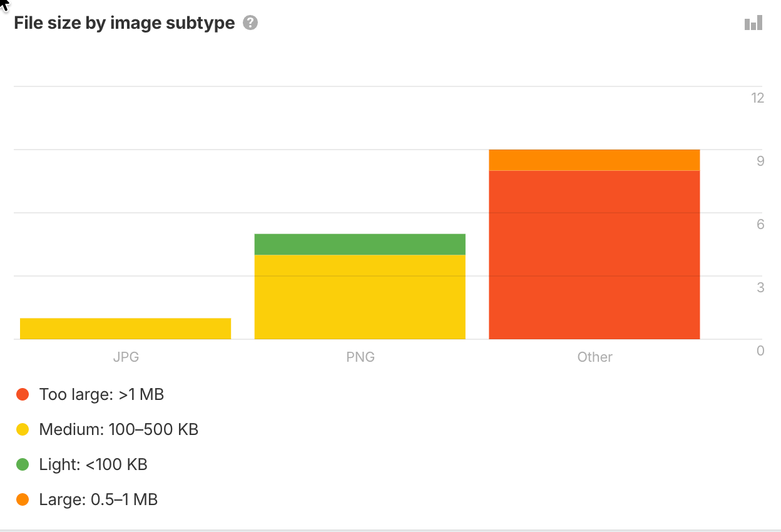Toggle the yellow Medium legend dot
This screenshot has width=781, height=532.
(23, 429)
